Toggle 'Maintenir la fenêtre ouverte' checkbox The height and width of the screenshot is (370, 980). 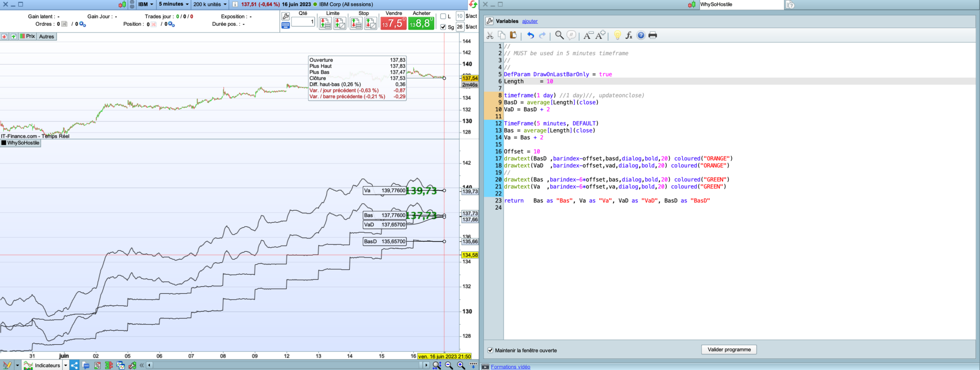coord(490,350)
